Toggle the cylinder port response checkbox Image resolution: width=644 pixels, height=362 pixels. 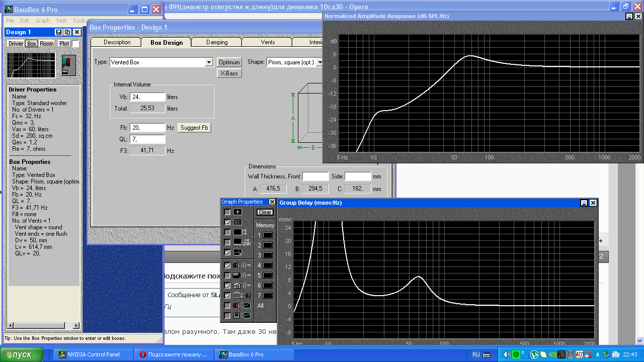pos(227,276)
